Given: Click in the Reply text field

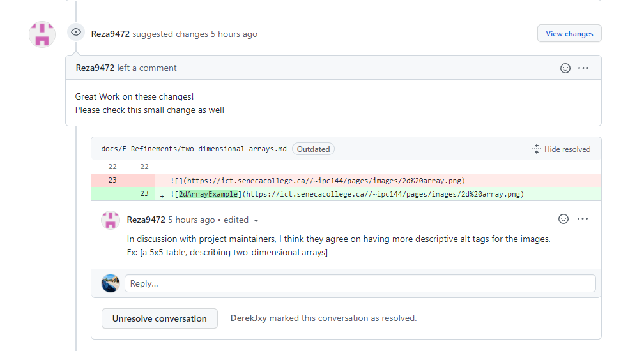Looking at the screenshot, I should click(360, 283).
